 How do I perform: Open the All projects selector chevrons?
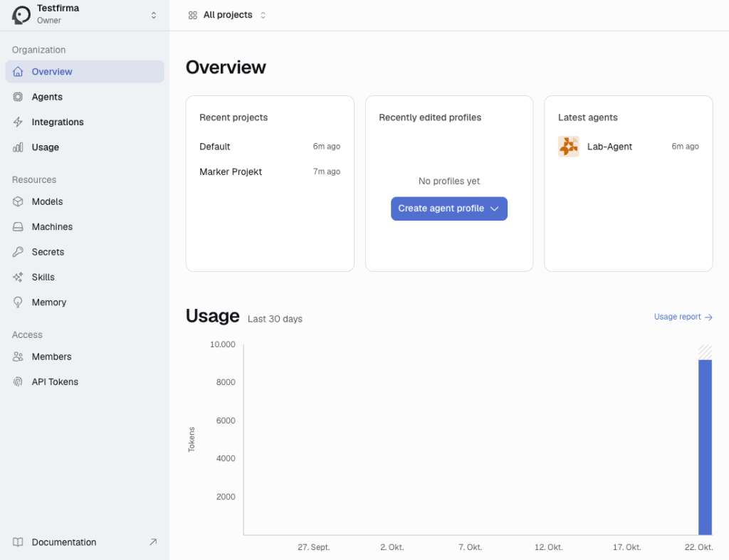[263, 16]
